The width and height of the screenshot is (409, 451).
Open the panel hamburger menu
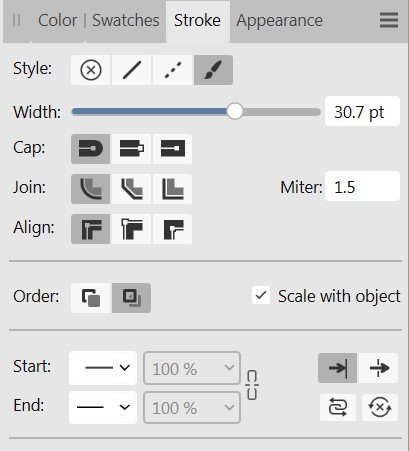(389, 20)
